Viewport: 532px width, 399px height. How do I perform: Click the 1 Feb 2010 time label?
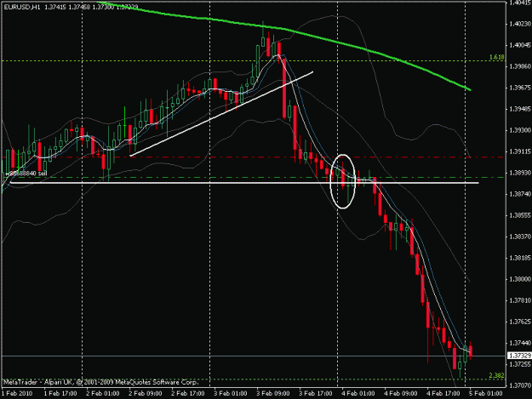pyautogui.click(x=17, y=393)
